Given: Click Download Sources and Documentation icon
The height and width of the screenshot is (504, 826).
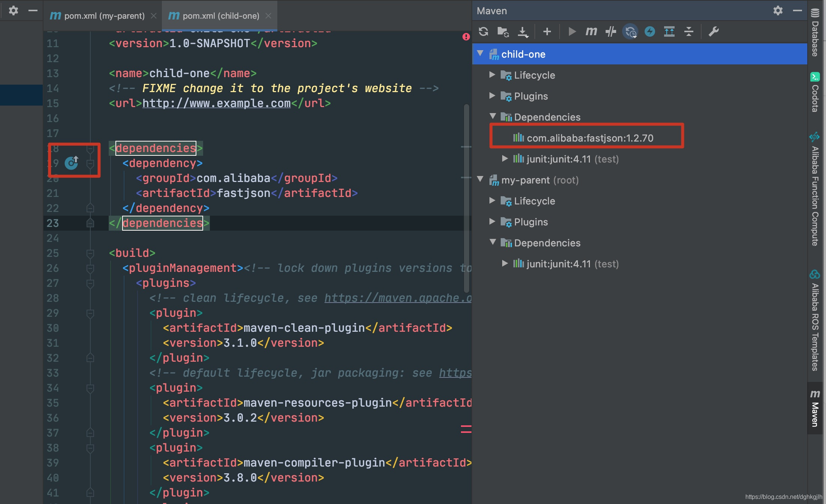Looking at the screenshot, I should click(523, 31).
